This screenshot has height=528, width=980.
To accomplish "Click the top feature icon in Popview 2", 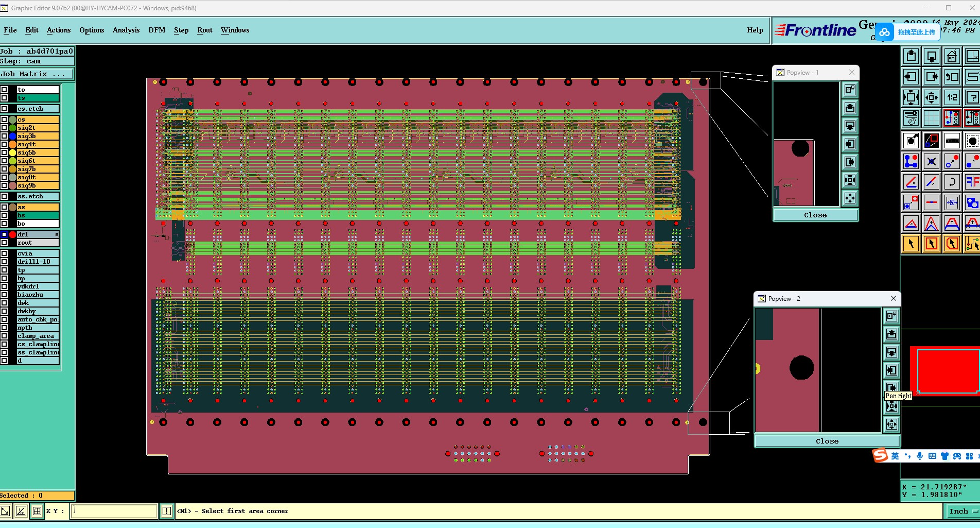I will pos(891,316).
